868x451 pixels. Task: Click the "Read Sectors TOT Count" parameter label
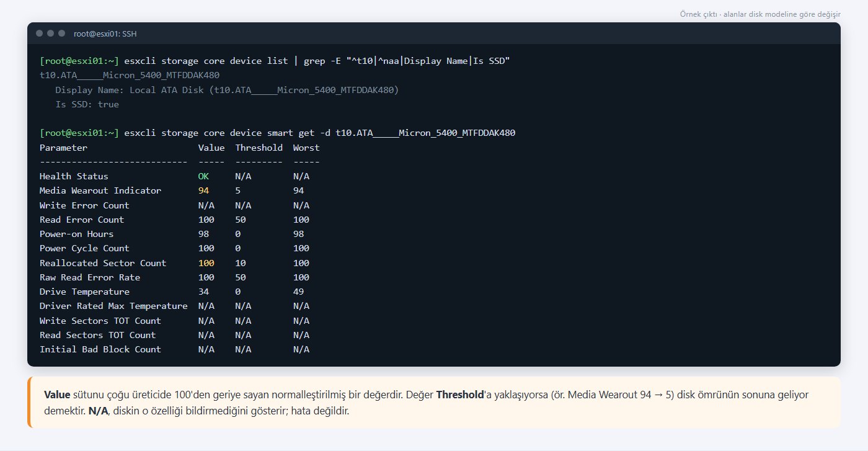98,335
